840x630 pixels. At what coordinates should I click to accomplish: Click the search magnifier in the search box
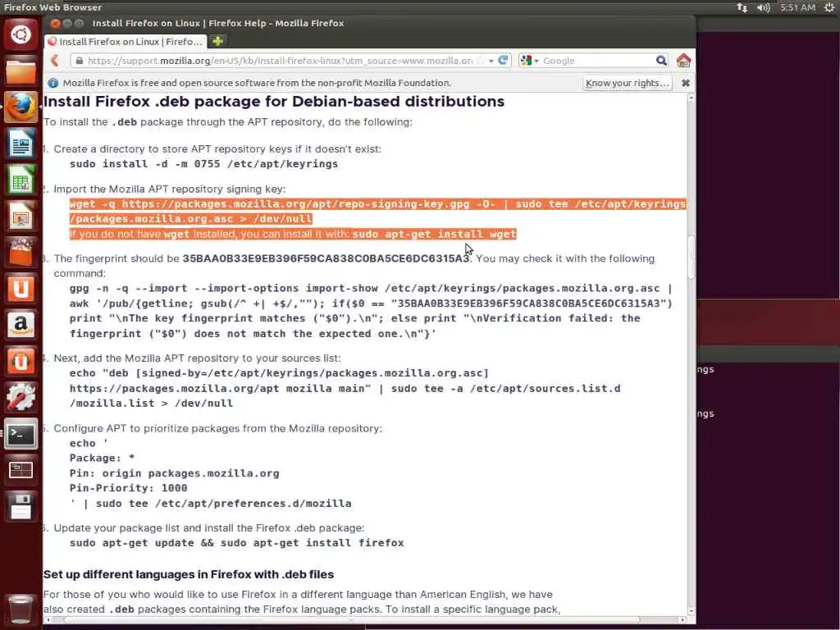tap(662, 61)
